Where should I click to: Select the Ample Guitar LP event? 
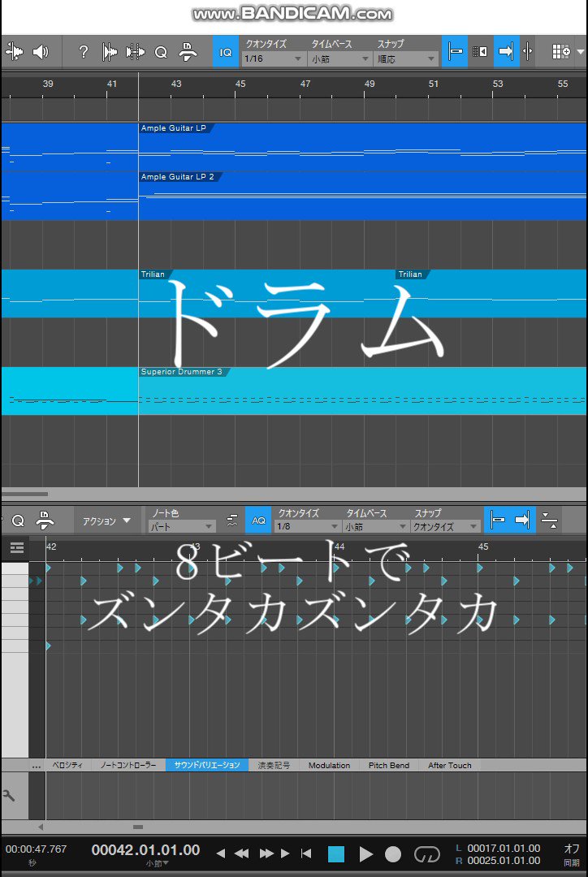coord(362,146)
